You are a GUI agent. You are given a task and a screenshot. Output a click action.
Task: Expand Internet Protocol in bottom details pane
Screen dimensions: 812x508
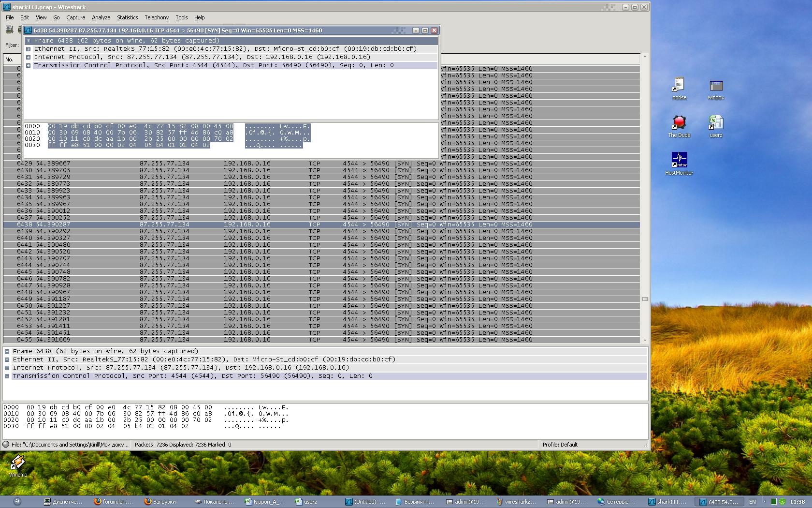pos(7,368)
